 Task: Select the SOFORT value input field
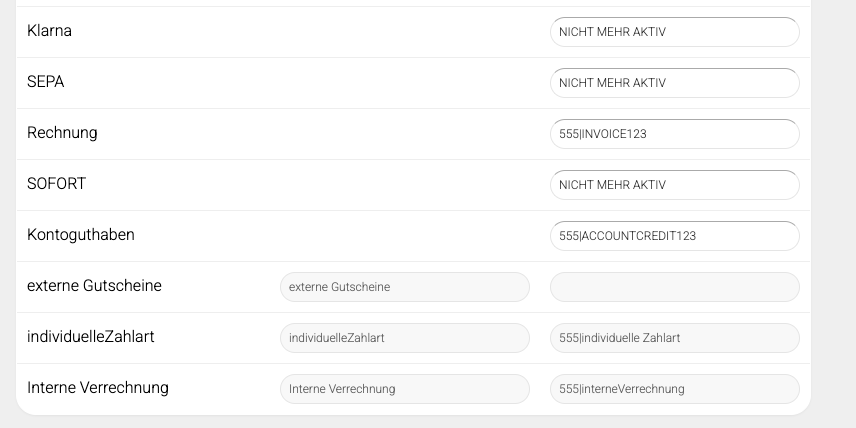pyautogui.click(x=674, y=185)
